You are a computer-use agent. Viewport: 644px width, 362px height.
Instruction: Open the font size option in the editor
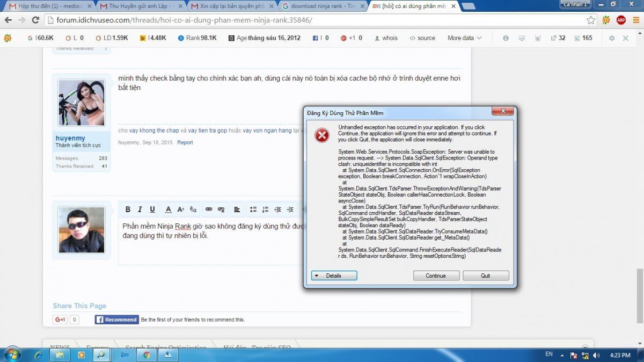[180, 209]
